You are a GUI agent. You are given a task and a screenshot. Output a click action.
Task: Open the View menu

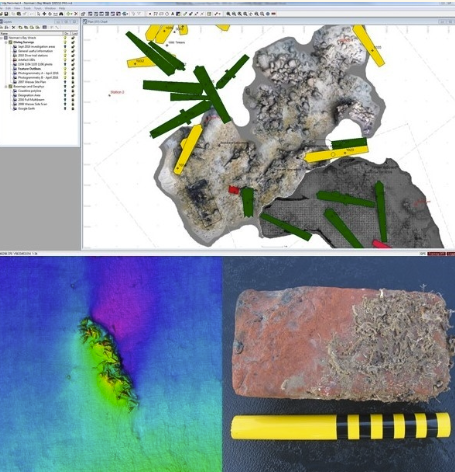coord(17,8)
